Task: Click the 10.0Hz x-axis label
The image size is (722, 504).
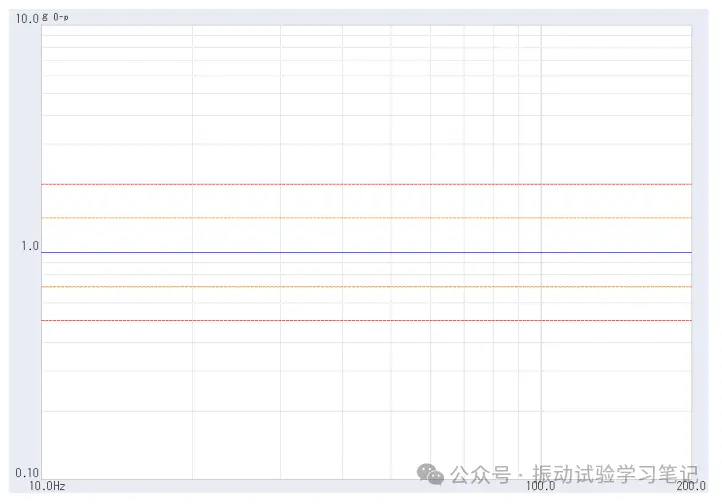Action: point(47,486)
